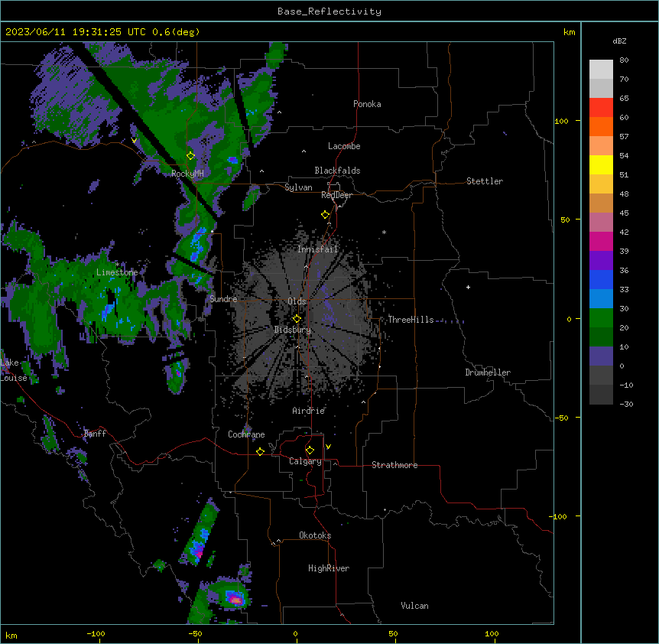This screenshot has height=644, width=659.
Task: Click the Calgary city label
Action: (x=305, y=461)
